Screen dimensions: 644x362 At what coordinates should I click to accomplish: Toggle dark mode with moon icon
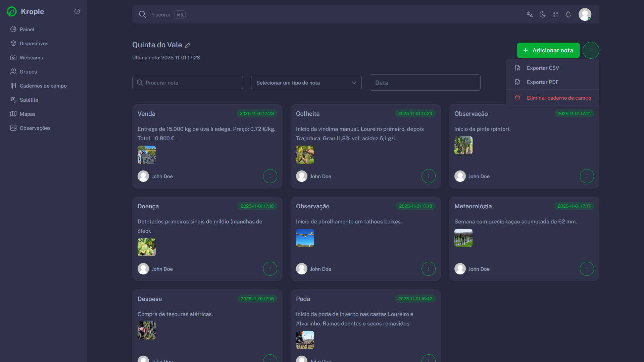pyautogui.click(x=542, y=14)
